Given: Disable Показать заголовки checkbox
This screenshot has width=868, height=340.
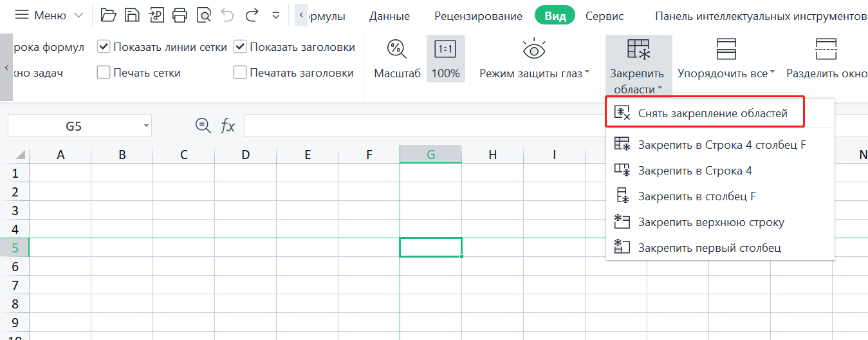Looking at the screenshot, I should point(240,47).
